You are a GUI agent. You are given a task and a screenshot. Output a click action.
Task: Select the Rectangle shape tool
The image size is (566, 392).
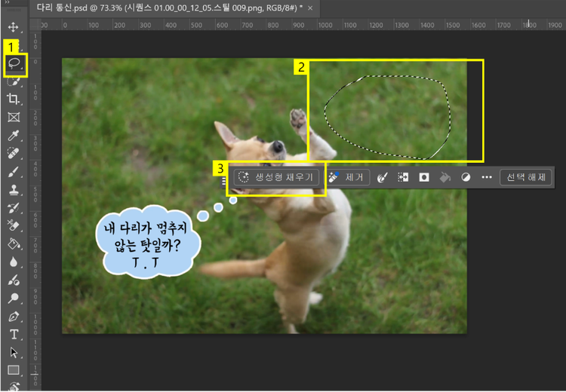[14, 370]
